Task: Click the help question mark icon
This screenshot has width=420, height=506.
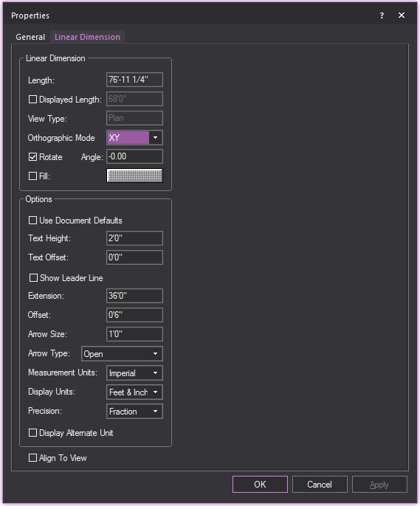Action: click(382, 15)
